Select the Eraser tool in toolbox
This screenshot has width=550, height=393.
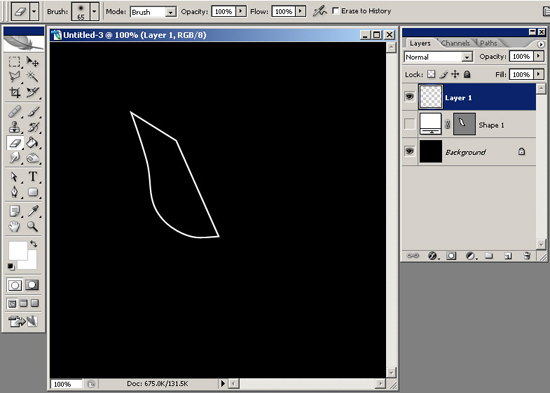[14, 143]
